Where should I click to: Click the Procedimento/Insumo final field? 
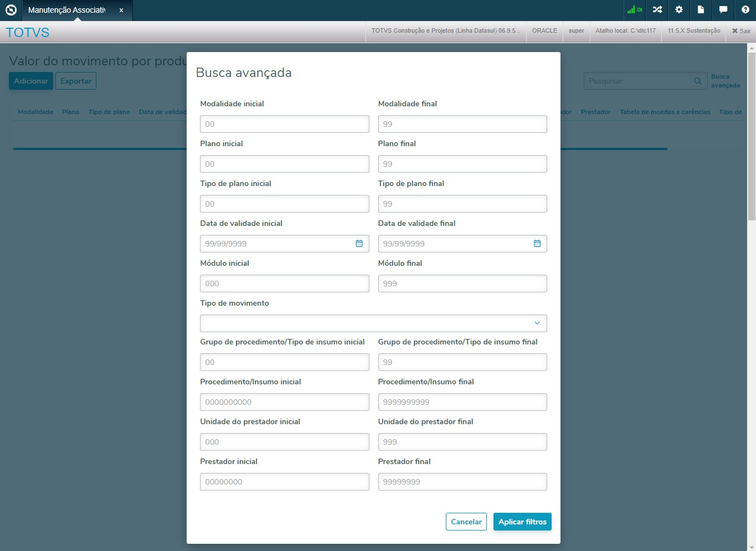pos(462,402)
